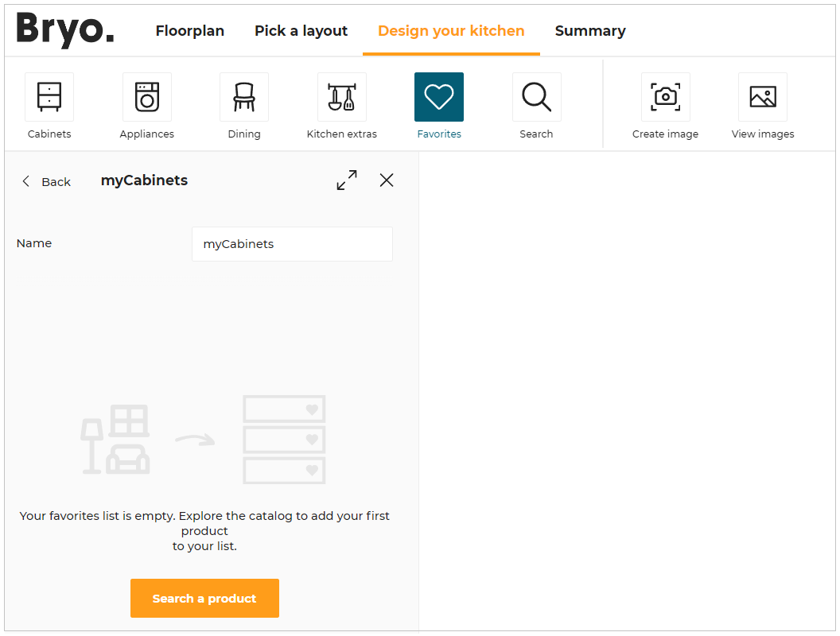The width and height of the screenshot is (840, 636).
Task: Open View images gallery
Action: (763, 98)
